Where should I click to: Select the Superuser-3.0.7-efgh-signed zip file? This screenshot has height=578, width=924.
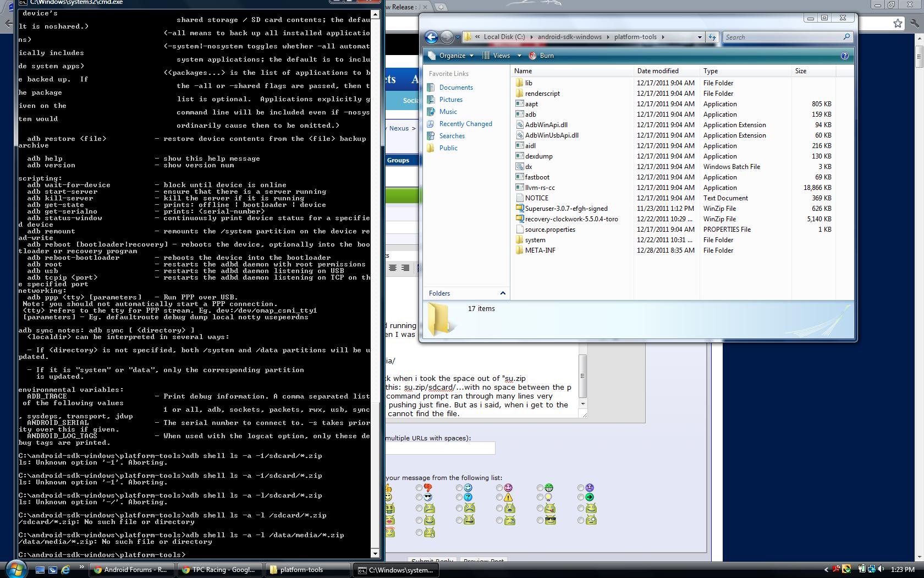pyautogui.click(x=566, y=209)
